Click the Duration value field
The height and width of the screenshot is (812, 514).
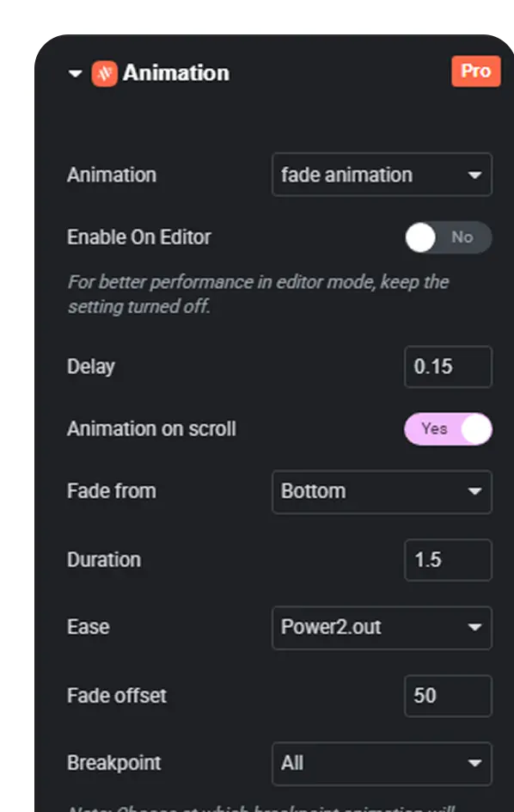click(449, 560)
